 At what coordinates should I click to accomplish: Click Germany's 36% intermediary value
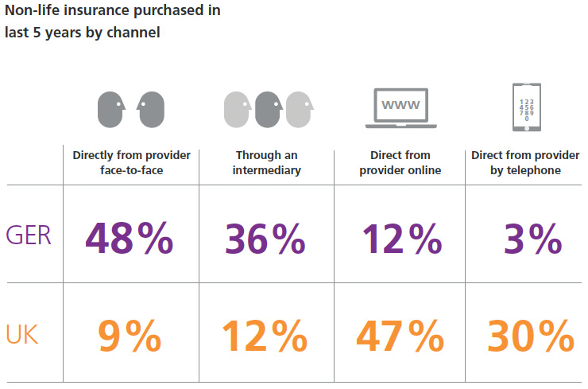[x=265, y=236]
